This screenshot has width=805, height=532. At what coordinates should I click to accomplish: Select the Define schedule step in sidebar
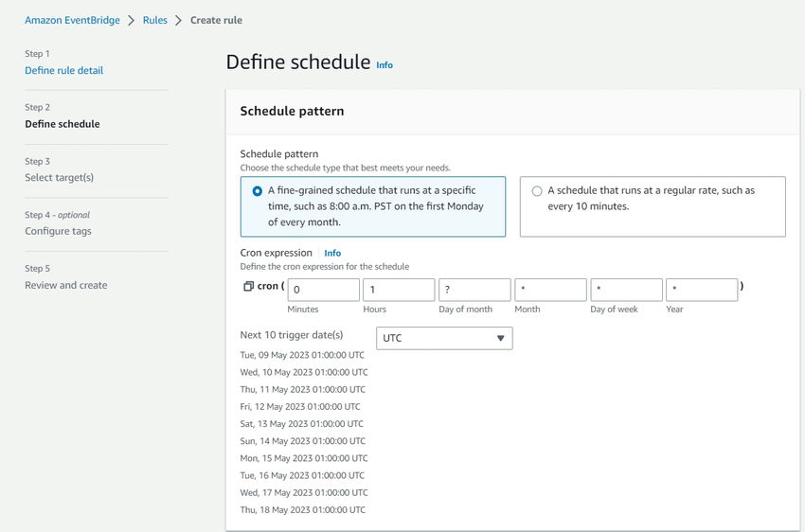pos(63,124)
